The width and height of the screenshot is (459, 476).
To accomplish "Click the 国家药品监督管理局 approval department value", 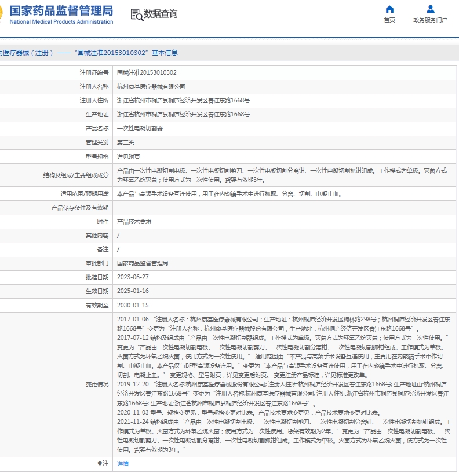I will click(143, 263).
